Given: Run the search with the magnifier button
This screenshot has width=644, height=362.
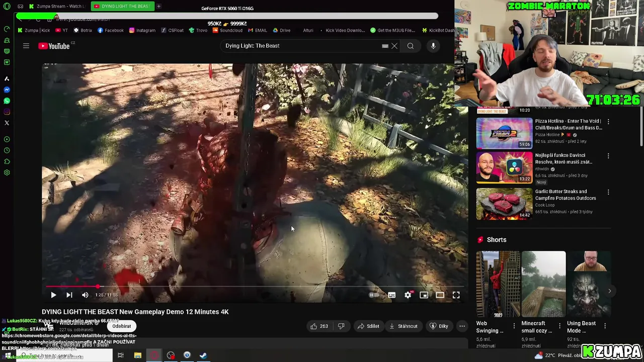Looking at the screenshot, I should [411, 46].
